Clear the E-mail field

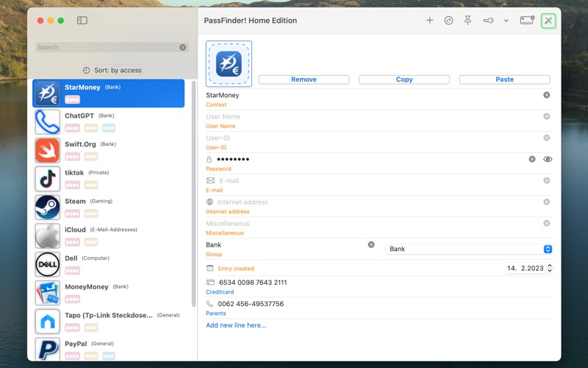click(547, 180)
